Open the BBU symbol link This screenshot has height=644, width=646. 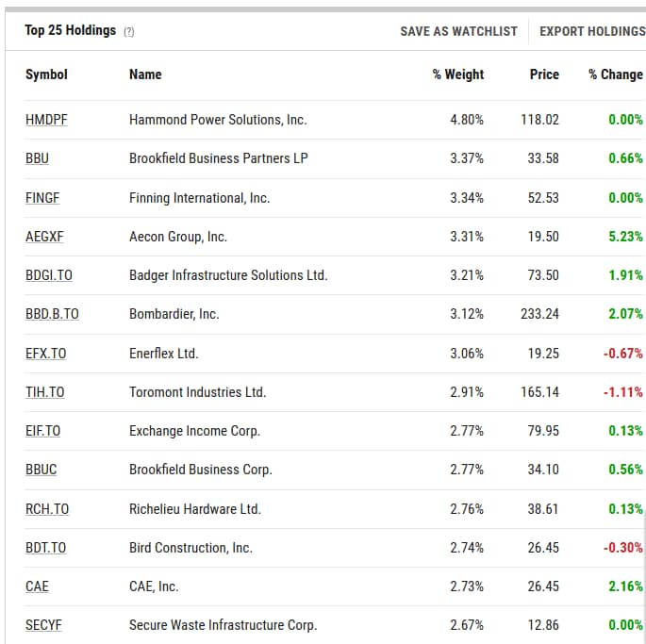click(x=37, y=158)
